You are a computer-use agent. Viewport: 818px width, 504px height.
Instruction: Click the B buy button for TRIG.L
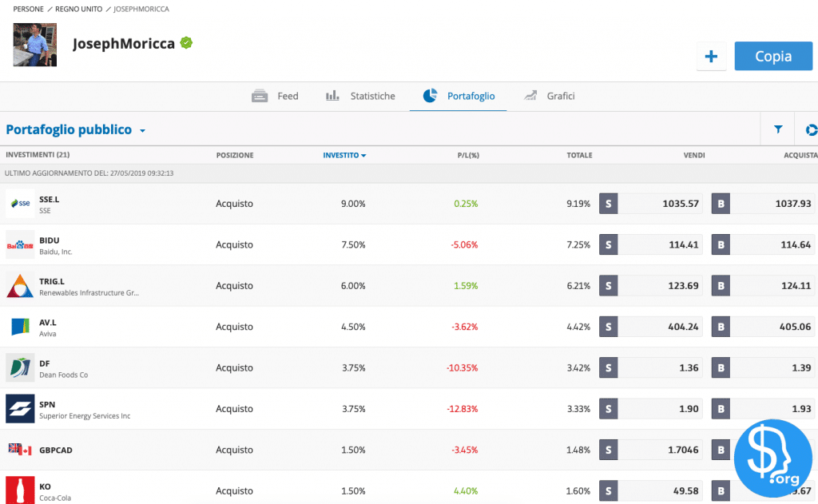click(x=721, y=286)
